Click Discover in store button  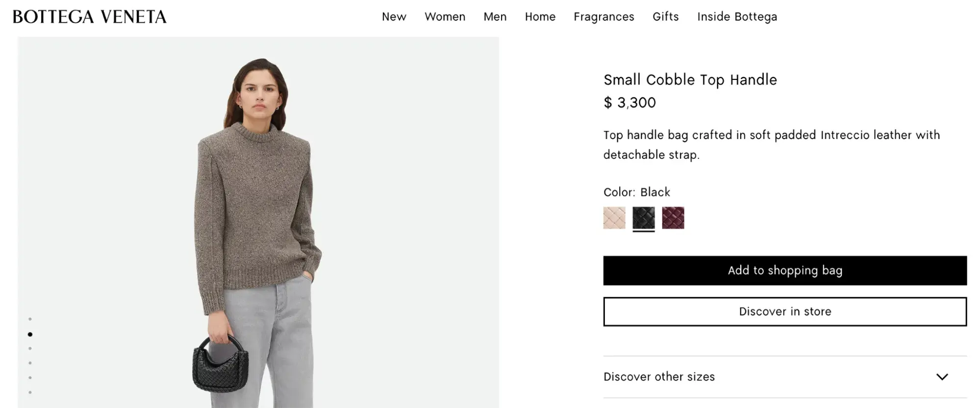tap(784, 312)
